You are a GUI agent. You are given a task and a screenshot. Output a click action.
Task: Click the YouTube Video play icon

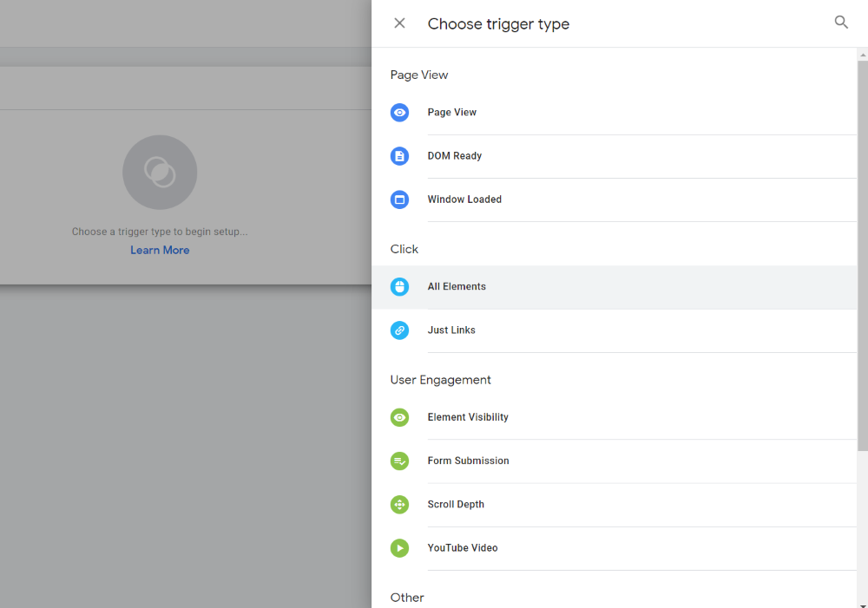(x=399, y=547)
